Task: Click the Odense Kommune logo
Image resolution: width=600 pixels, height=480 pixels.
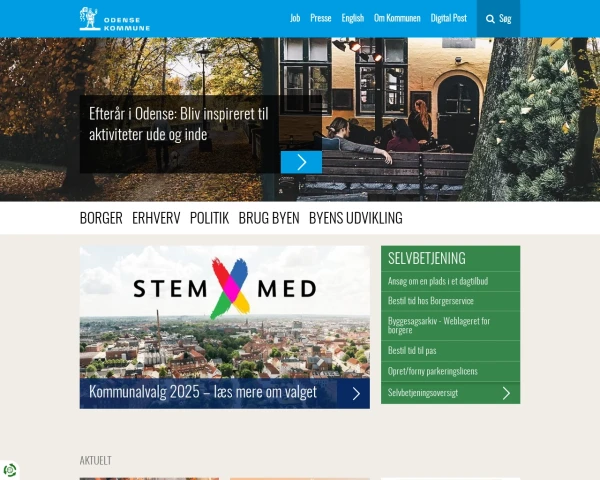Action: [114, 19]
